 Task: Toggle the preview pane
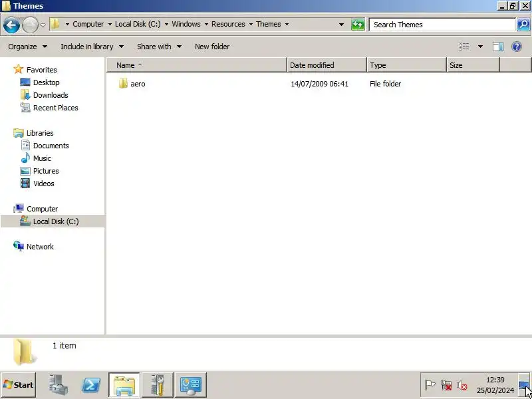(x=497, y=47)
